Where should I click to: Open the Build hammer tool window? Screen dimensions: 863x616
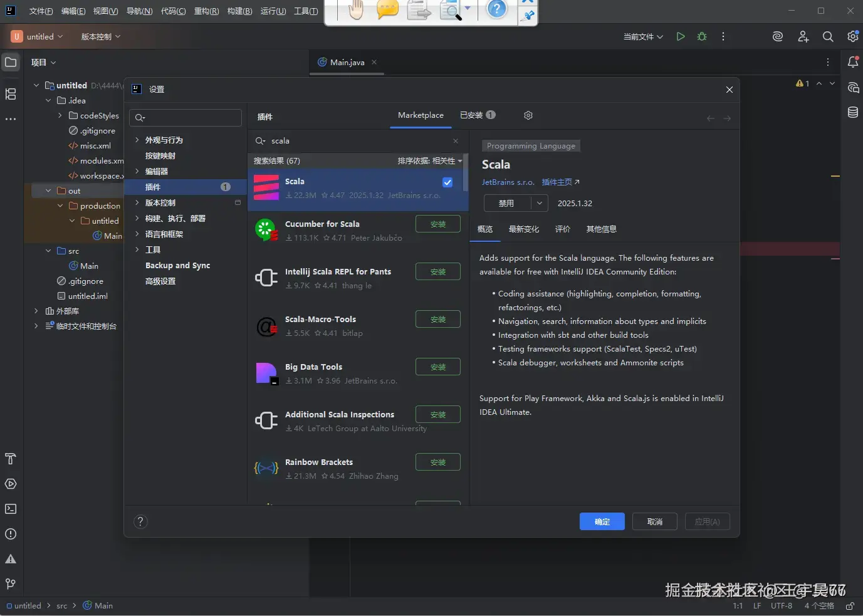pyautogui.click(x=11, y=459)
